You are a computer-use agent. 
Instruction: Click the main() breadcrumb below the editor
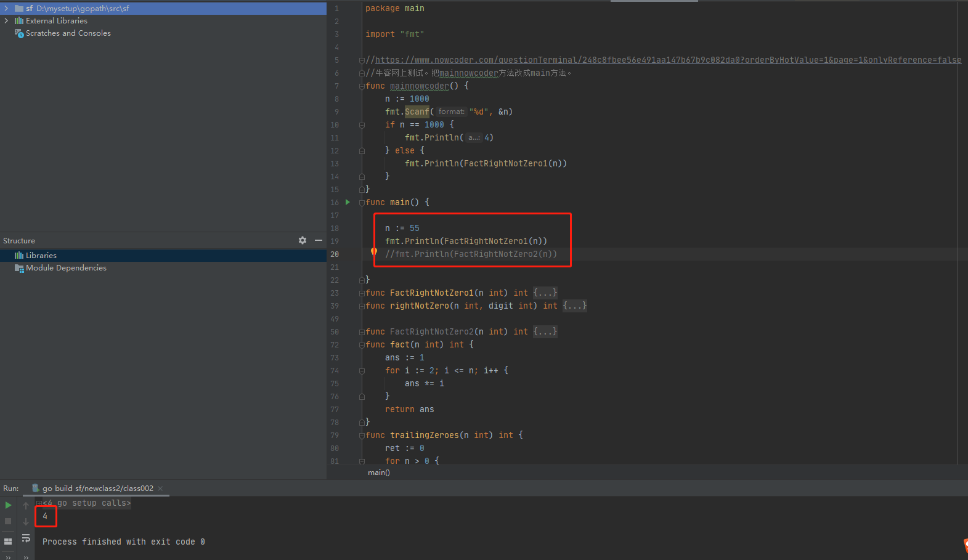[379, 473]
